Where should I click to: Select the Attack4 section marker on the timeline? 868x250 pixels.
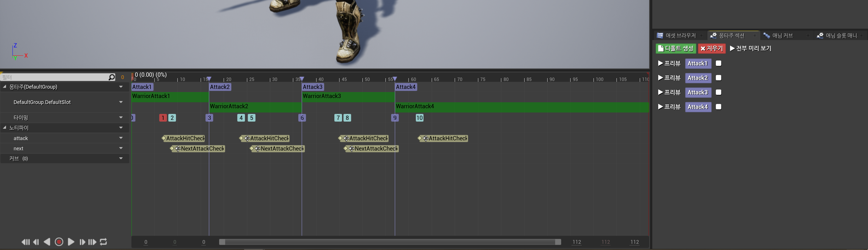click(406, 87)
